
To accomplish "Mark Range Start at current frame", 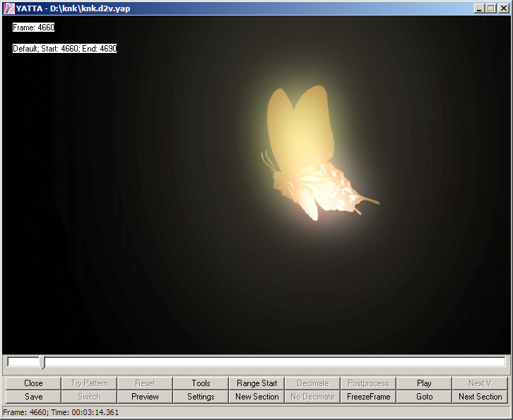I will click(256, 383).
